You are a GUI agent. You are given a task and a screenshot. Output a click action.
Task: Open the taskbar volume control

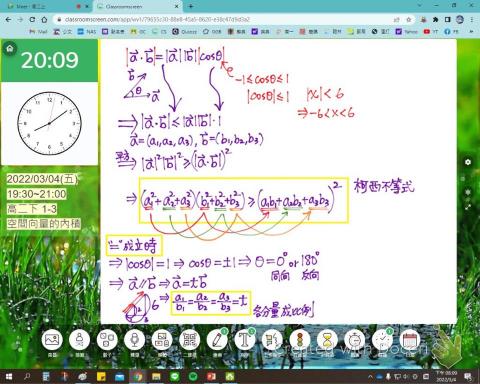click(x=406, y=377)
